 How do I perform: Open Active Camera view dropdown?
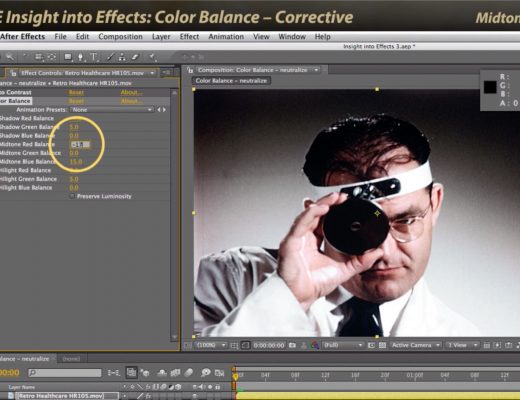pyautogui.click(x=416, y=345)
